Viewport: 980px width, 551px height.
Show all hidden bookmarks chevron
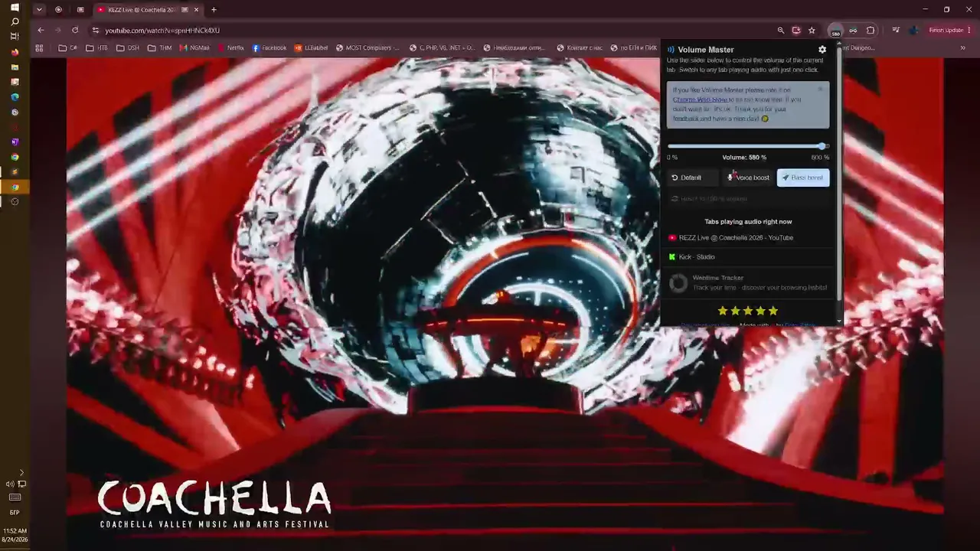click(x=962, y=48)
